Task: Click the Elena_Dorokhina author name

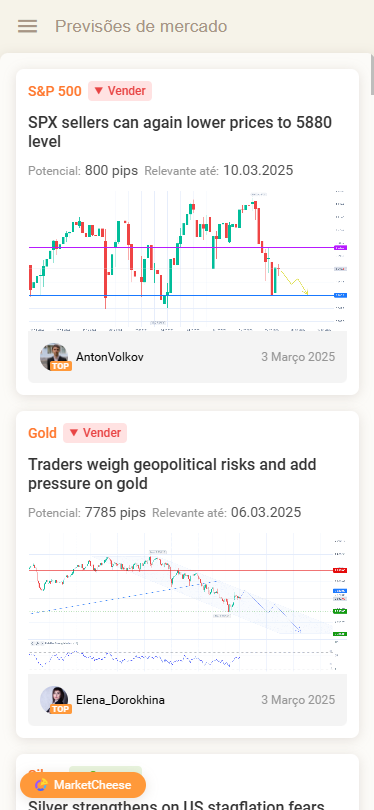Action: pyautogui.click(x=121, y=700)
